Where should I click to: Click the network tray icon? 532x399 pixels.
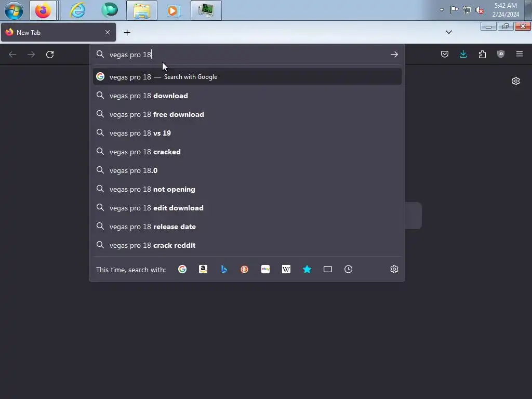click(467, 10)
